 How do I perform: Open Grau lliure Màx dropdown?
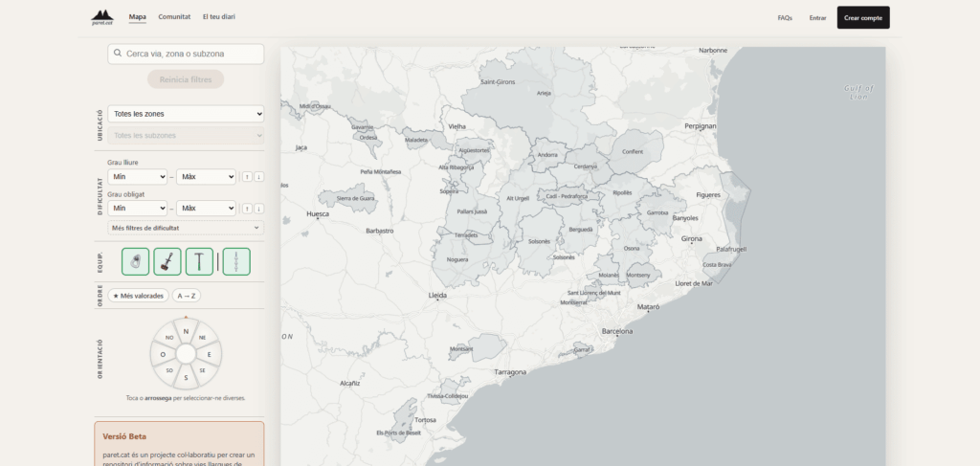tap(206, 177)
